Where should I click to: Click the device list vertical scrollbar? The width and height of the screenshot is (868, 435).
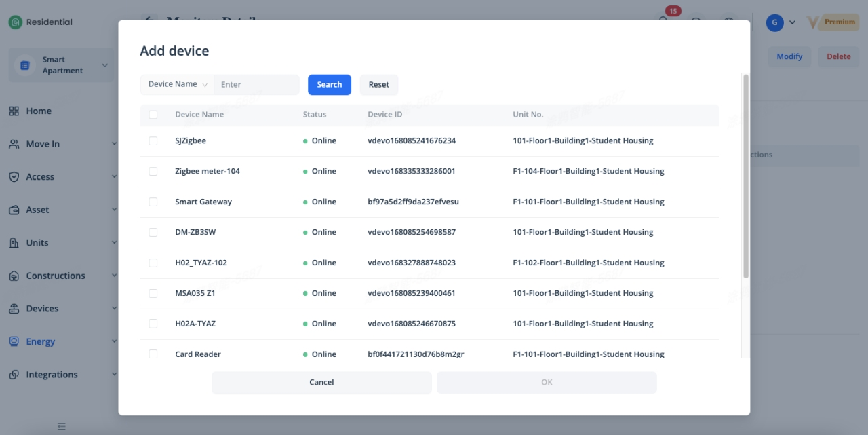(746, 176)
